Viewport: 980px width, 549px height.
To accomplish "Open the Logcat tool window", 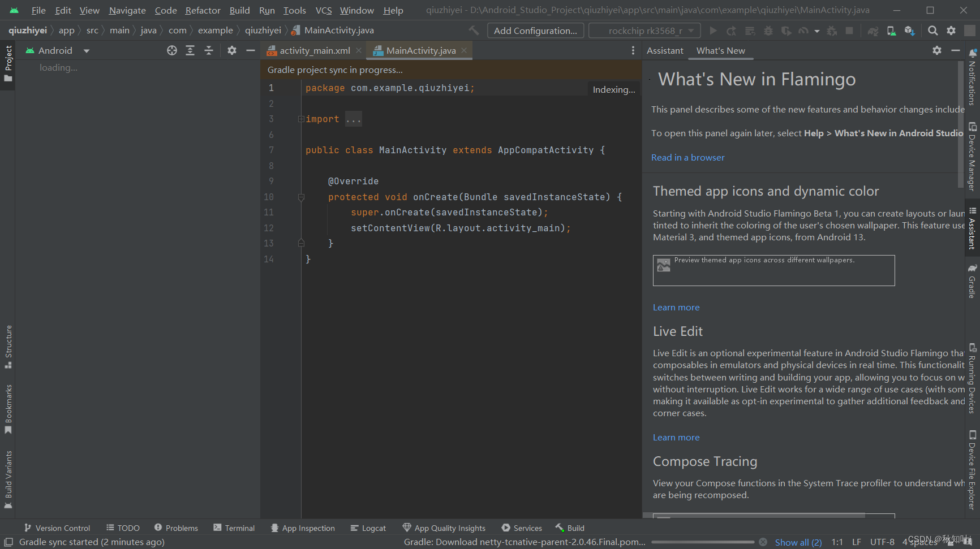I will click(x=368, y=528).
